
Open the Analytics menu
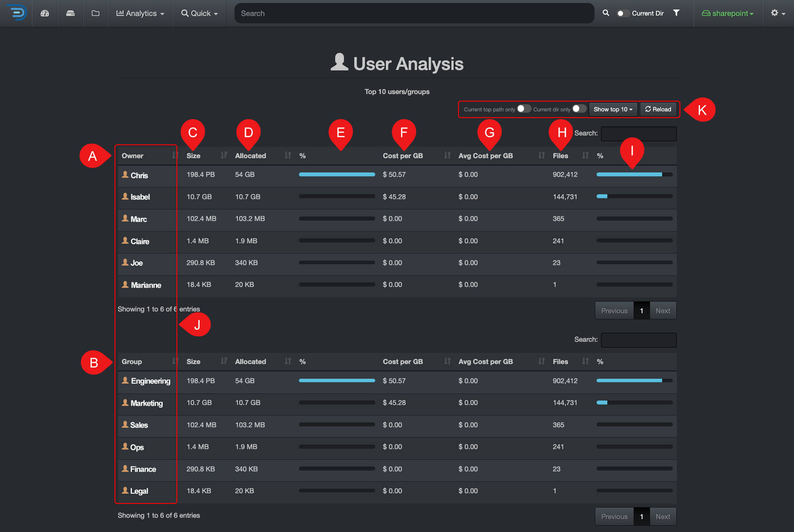(x=140, y=13)
